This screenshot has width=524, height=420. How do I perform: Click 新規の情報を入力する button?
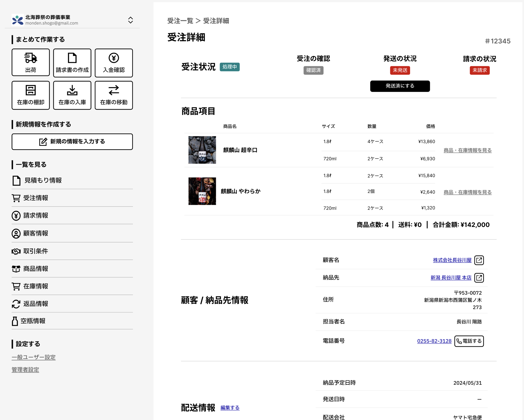[x=72, y=142]
